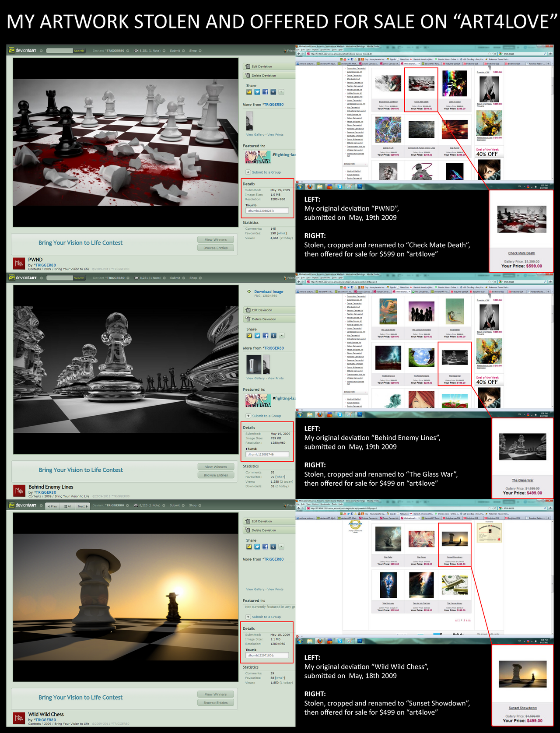Viewport: 560px width, 733px height.
Task: Open Bookmarks menu in top Firefox window
Action: [x=325, y=50]
